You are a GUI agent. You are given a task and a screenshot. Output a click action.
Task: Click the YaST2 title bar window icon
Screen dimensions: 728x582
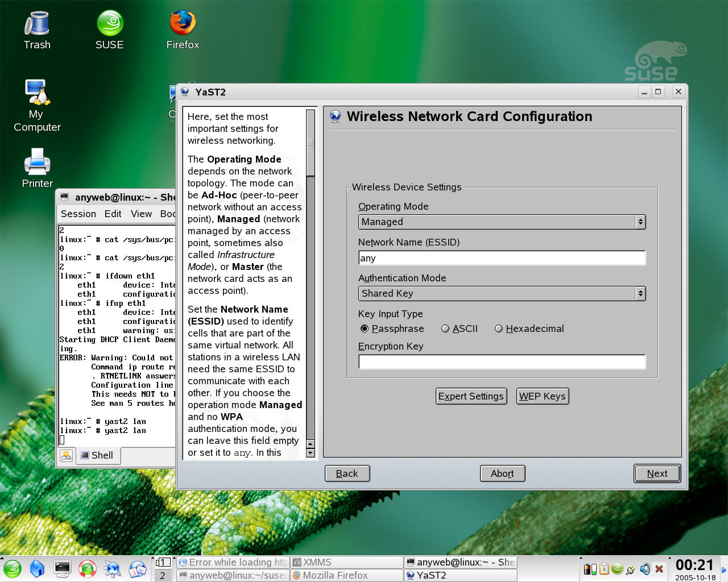(185, 92)
